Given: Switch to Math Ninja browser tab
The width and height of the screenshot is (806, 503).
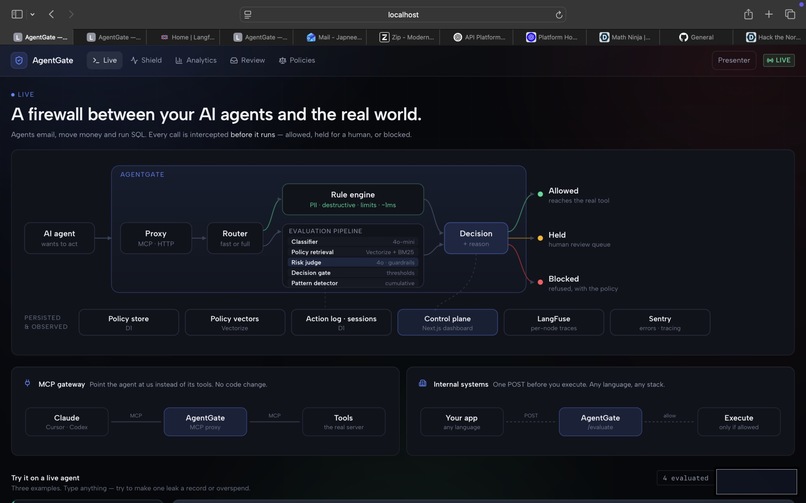Looking at the screenshot, I should tap(625, 37).
